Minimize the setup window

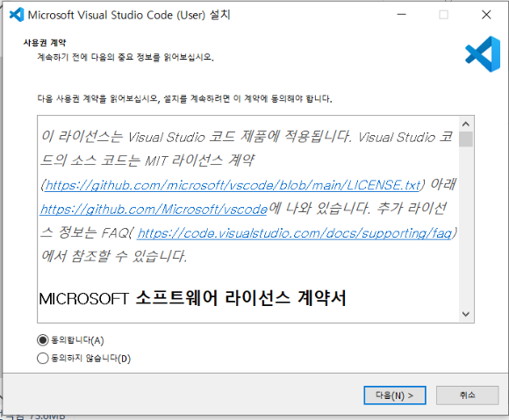pyautogui.click(x=402, y=15)
